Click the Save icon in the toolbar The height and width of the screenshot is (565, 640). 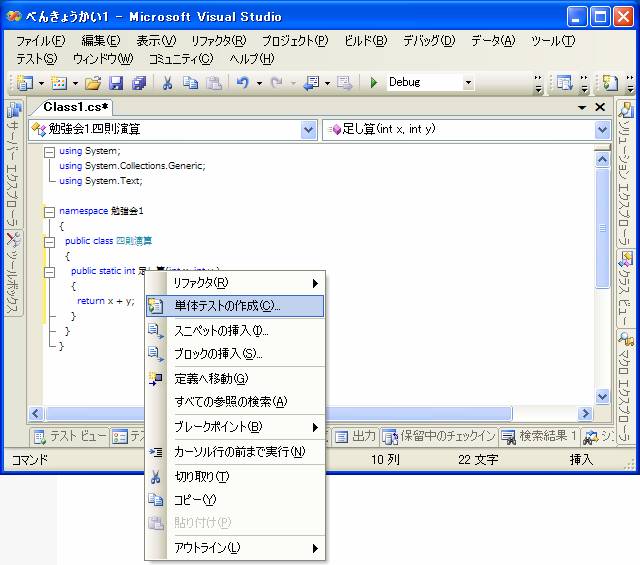116,83
